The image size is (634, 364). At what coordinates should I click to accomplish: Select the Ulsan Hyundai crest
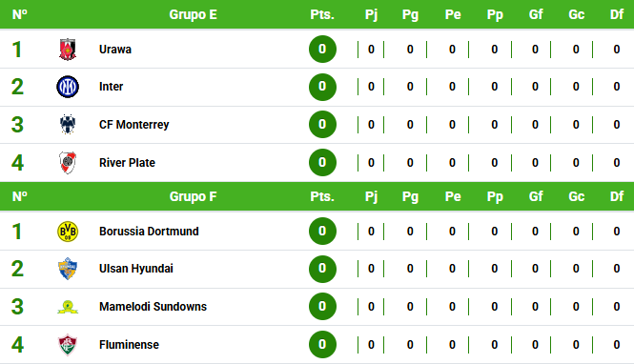[x=68, y=269]
